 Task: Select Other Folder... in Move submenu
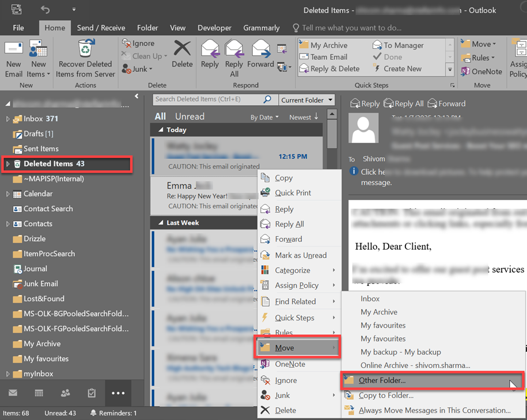(382, 380)
